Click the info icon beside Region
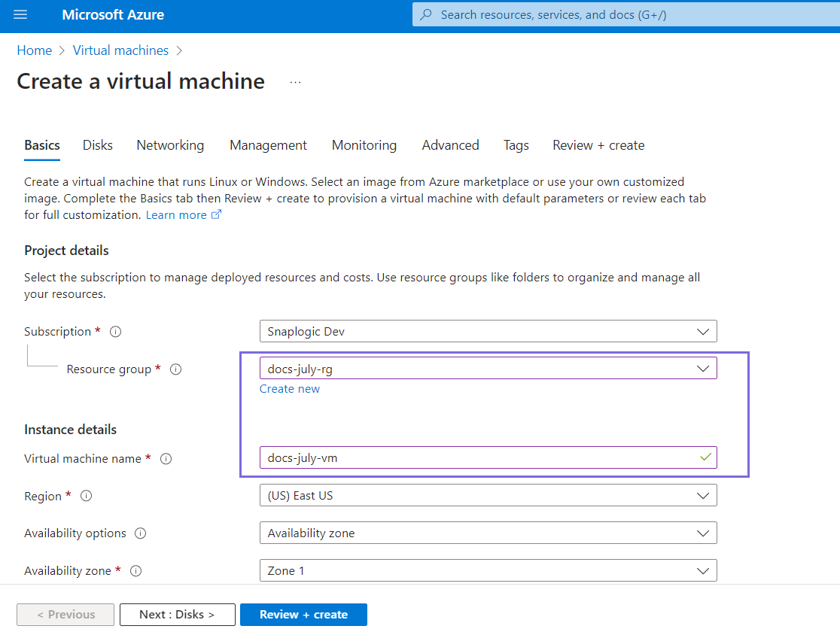Viewport: 840px width, 632px height. [x=87, y=496]
